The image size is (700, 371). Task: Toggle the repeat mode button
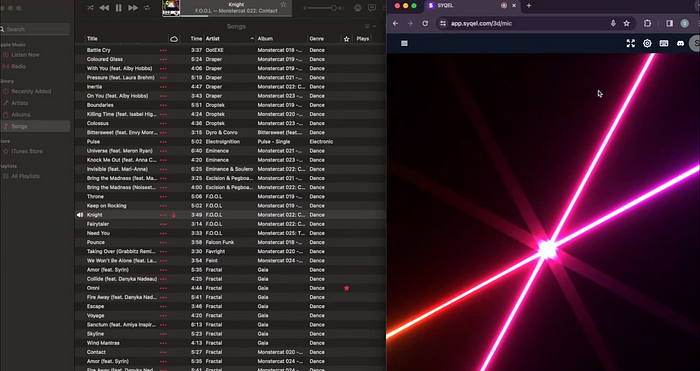[147, 8]
